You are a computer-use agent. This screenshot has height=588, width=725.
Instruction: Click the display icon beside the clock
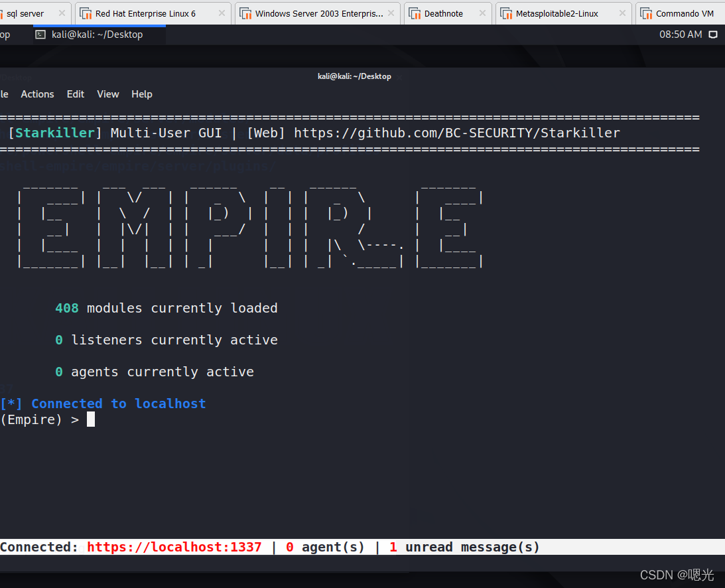pos(714,35)
